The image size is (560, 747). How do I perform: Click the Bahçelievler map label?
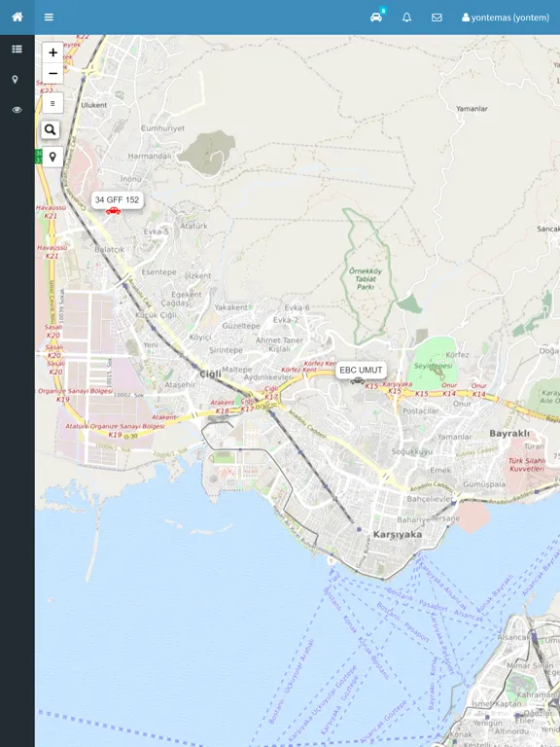pos(430,499)
